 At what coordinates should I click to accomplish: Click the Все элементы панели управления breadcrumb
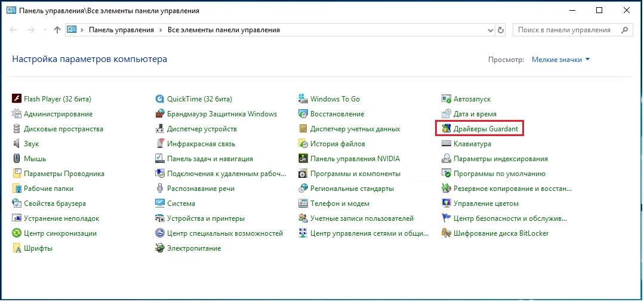tap(223, 30)
